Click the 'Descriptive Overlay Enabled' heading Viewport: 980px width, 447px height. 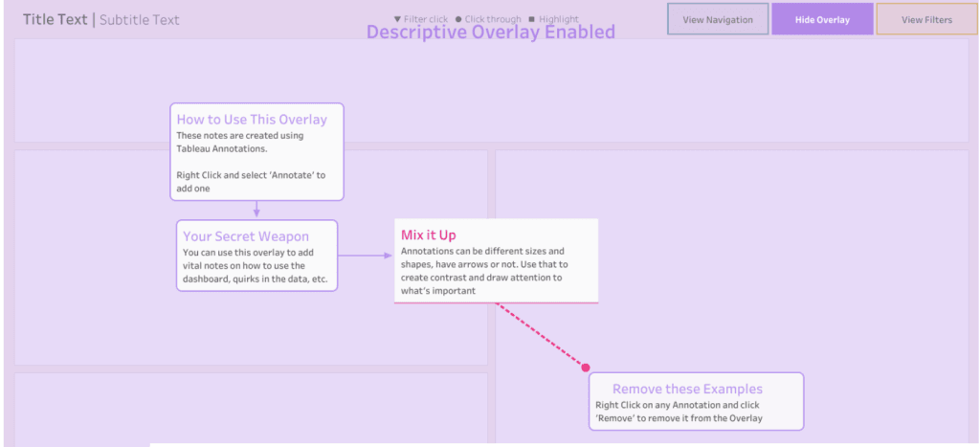pos(490,33)
